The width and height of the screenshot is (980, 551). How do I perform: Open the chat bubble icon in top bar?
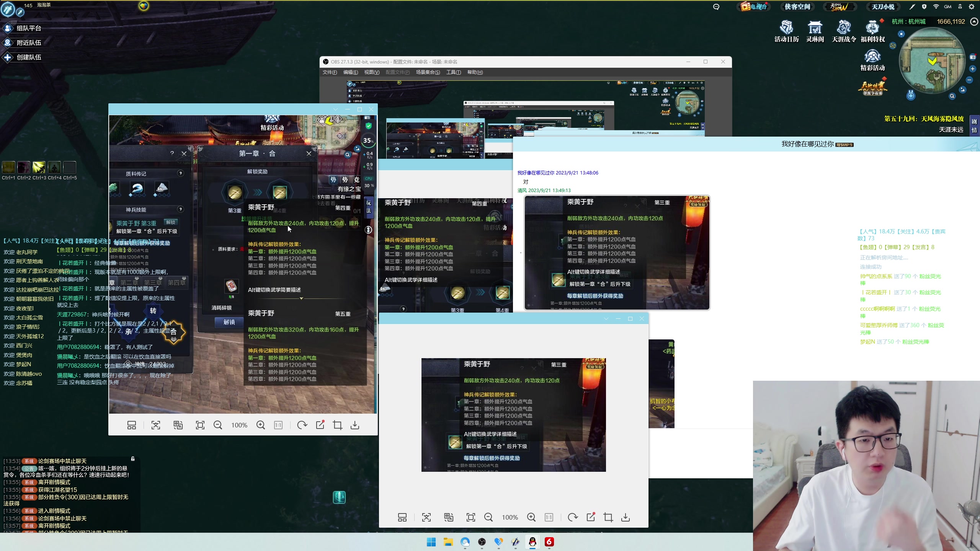(716, 7)
